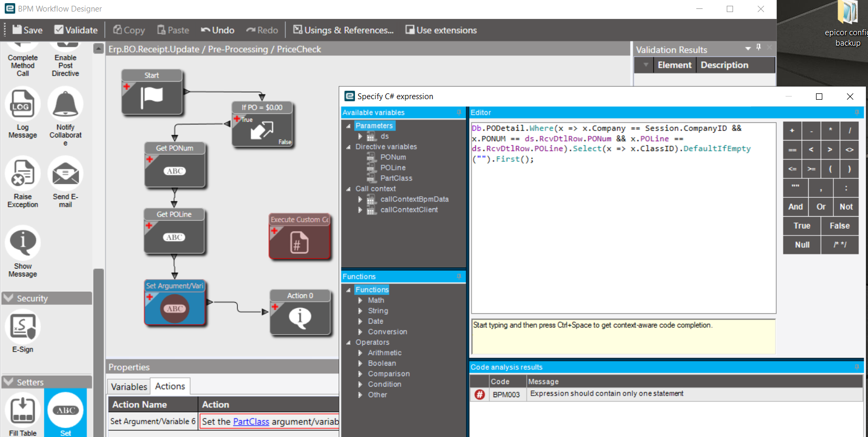Expand the Comparison operators node

[x=360, y=374]
